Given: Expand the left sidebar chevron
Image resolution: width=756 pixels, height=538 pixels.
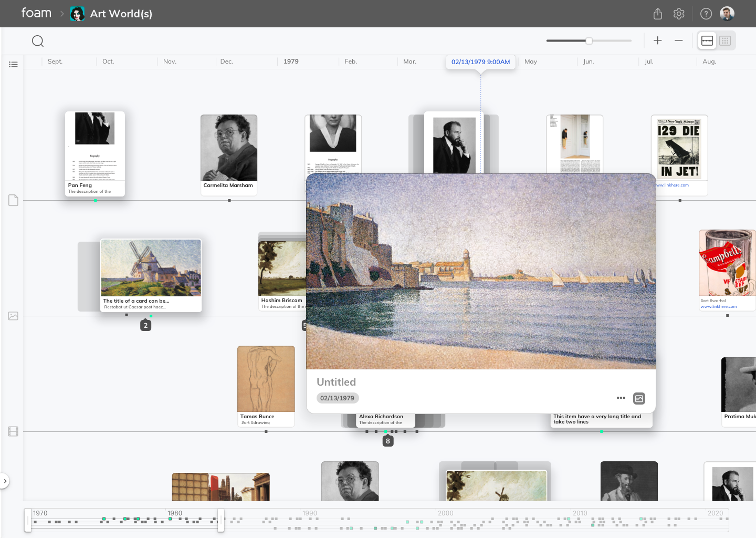Looking at the screenshot, I should coord(5,481).
